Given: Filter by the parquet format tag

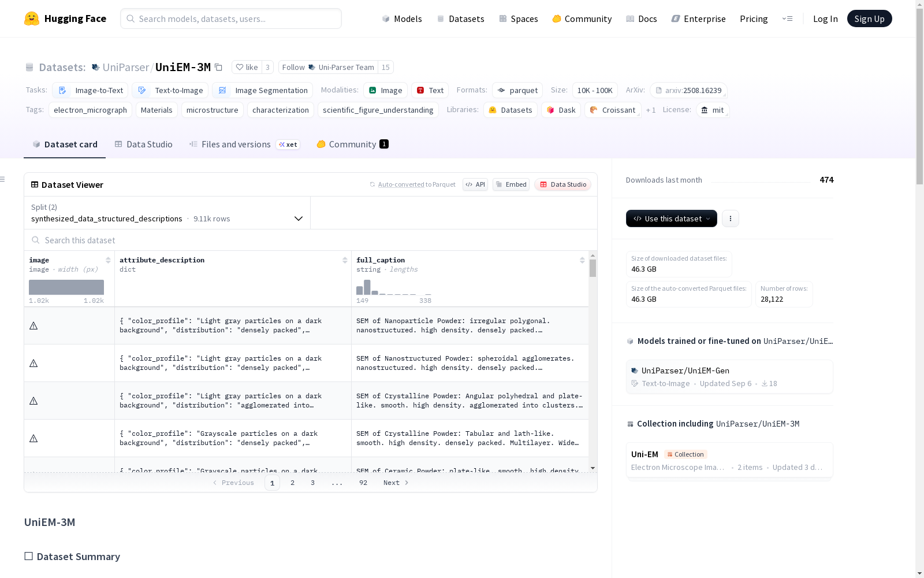Looking at the screenshot, I should 517,90.
